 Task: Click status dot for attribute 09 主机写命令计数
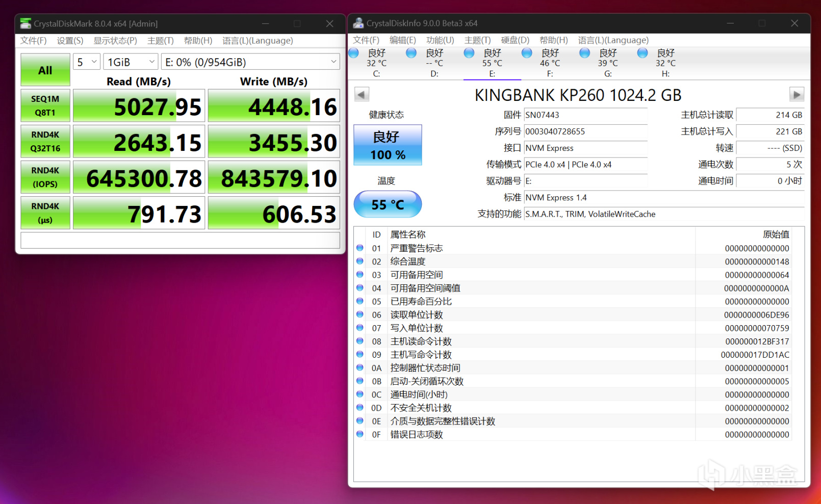pyautogui.click(x=360, y=354)
